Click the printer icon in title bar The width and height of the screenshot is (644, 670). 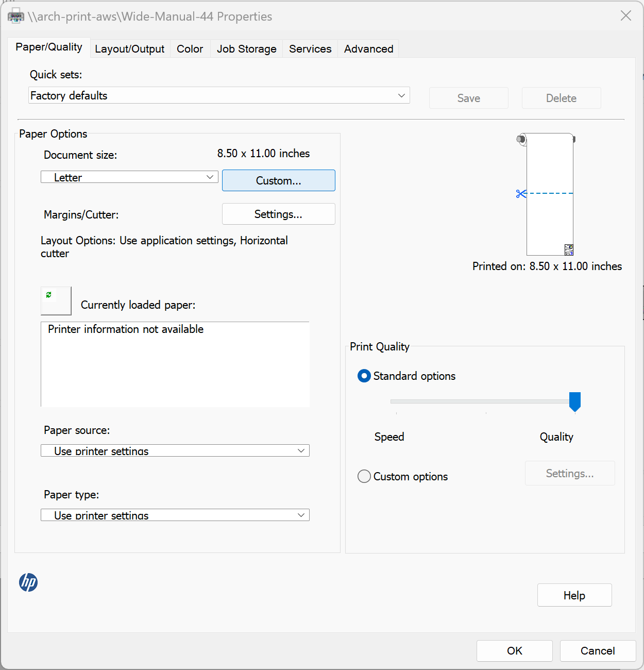pos(16,16)
